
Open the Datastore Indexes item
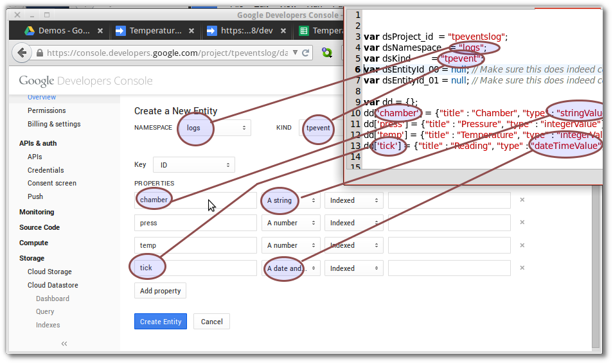pyautogui.click(x=48, y=325)
